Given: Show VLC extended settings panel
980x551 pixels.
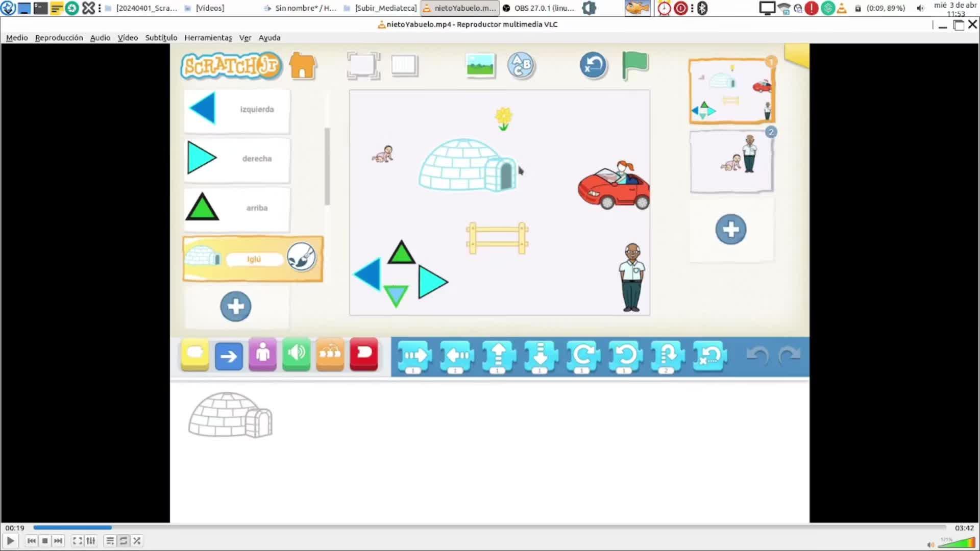Looking at the screenshot, I should coord(91,541).
